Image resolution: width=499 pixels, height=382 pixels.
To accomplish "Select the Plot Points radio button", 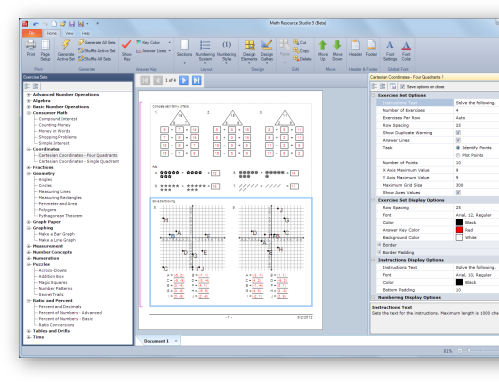I will (458, 155).
